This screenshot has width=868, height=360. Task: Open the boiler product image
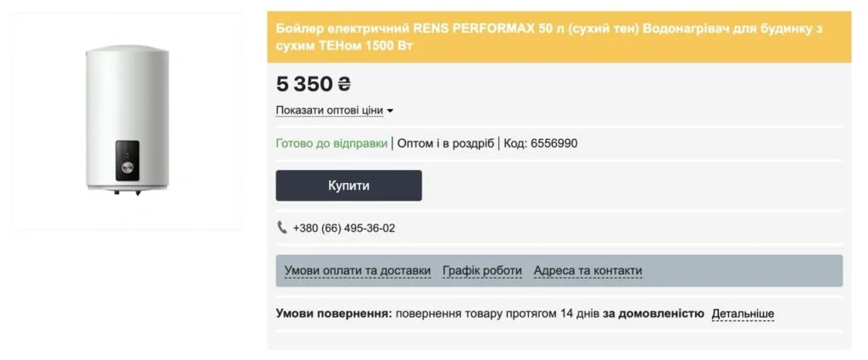click(x=127, y=119)
